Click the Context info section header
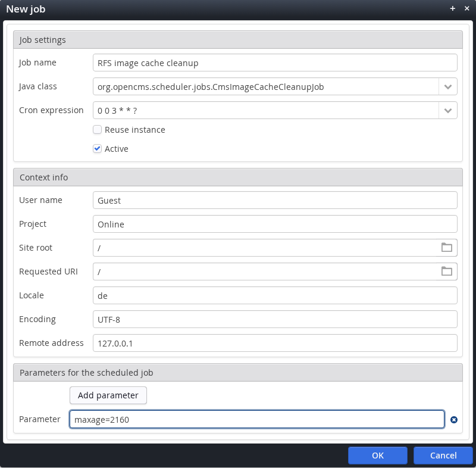The image size is (476, 468). pos(238,177)
